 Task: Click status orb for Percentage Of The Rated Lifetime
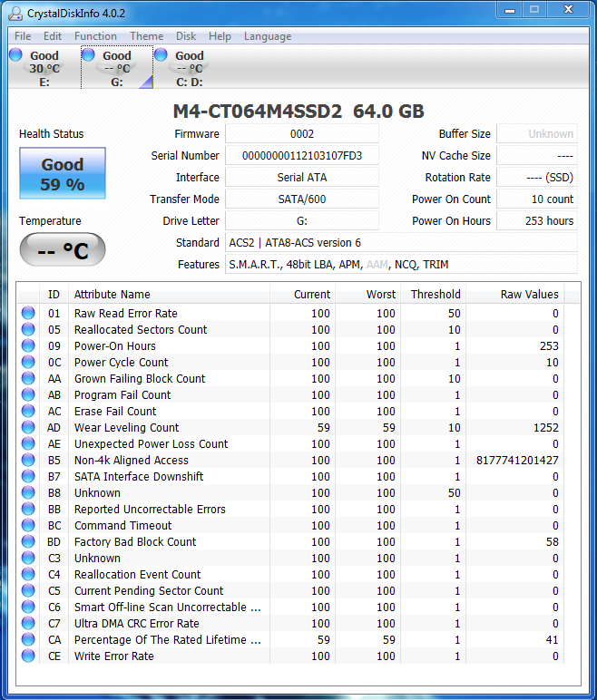point(28,640)
